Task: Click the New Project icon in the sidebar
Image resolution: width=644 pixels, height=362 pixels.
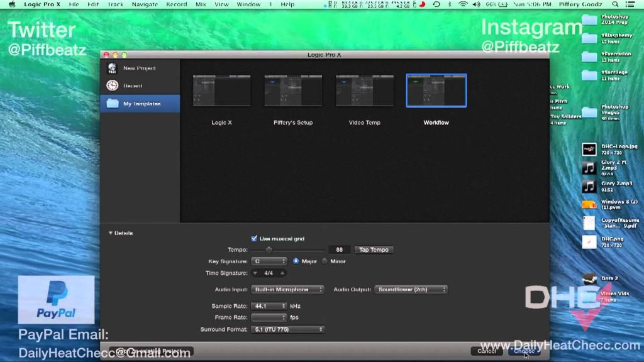Action: [x=113, y=68]
